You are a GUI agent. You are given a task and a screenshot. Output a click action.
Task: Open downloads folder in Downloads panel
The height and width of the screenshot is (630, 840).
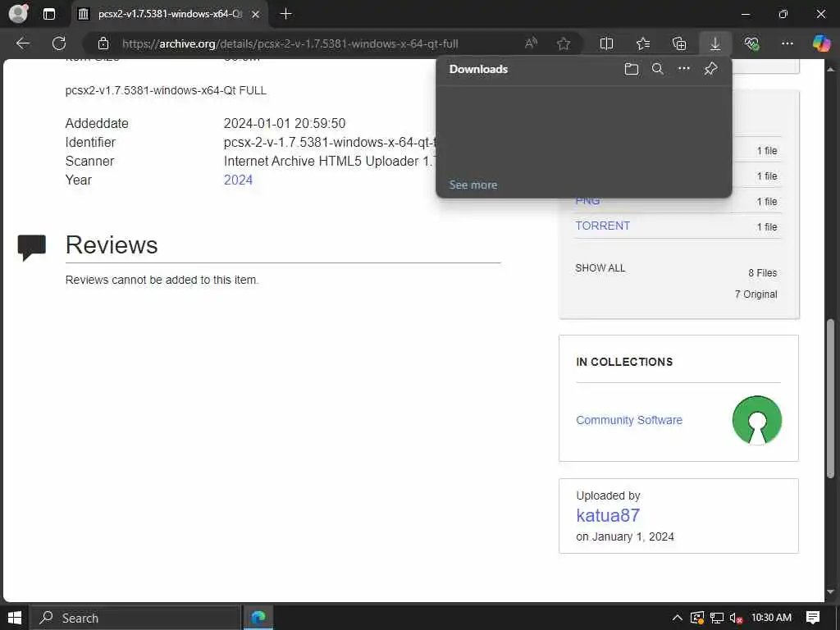point(632,69)
